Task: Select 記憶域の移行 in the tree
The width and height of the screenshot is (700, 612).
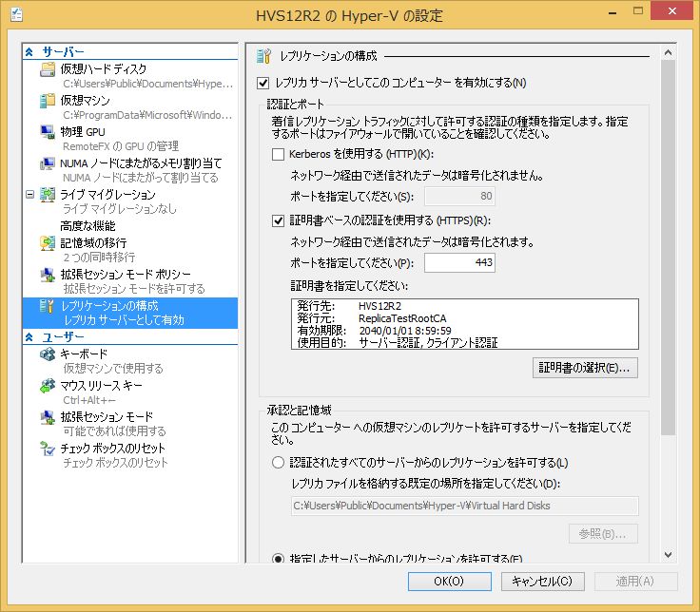Action: (x=94, y=243)
